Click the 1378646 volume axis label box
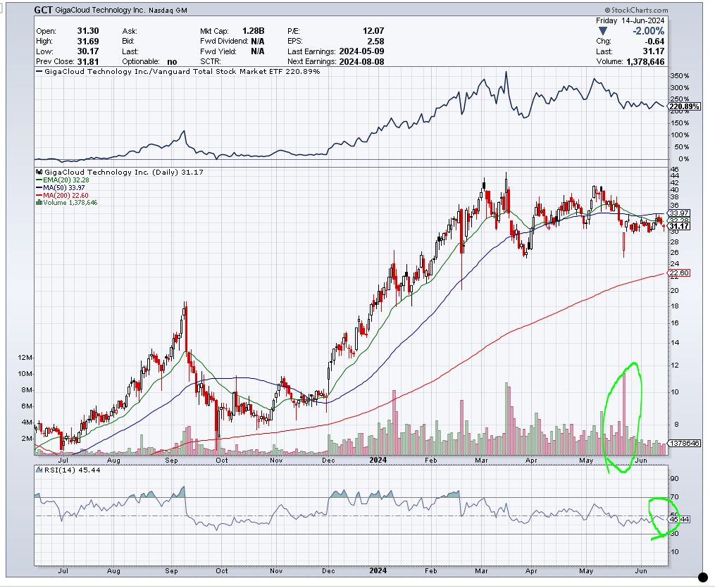715x588 pixels. (x=684, y=443)
